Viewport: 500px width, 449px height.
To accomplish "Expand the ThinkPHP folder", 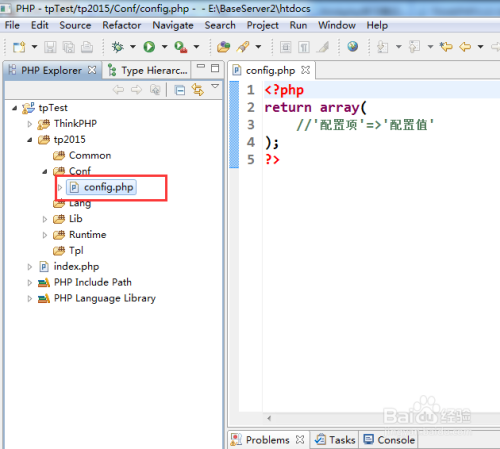I will 30,124.
